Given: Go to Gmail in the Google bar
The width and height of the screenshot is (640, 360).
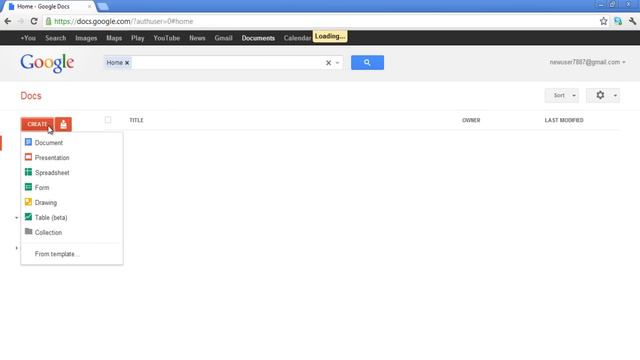Looking at the screenshot, I should 223,38.
